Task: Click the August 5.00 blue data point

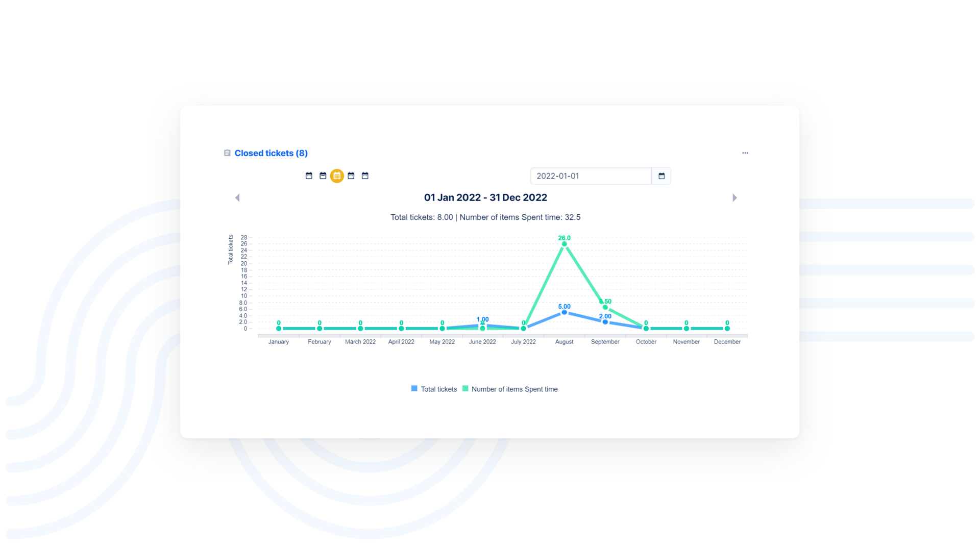Action: click(564, 312)
